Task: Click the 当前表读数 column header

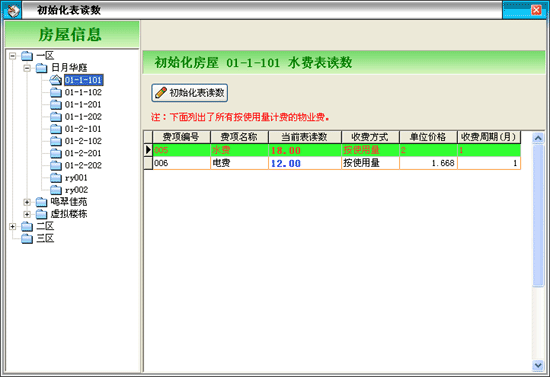Action: coord(304,137)
